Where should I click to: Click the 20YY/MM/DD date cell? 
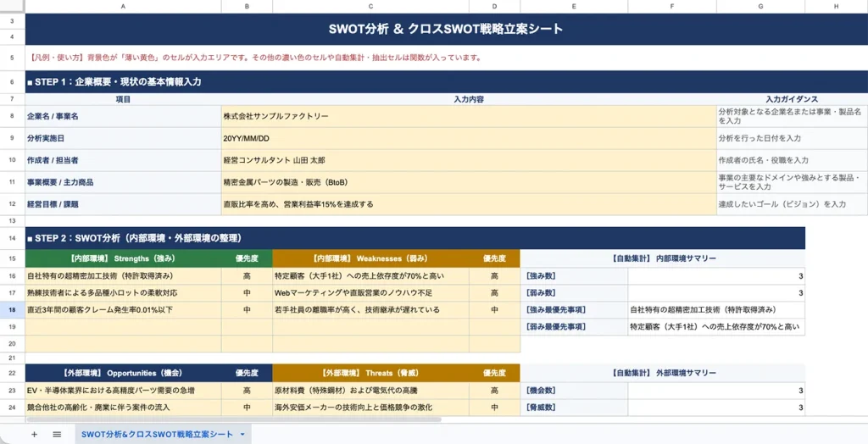[469, 138]
